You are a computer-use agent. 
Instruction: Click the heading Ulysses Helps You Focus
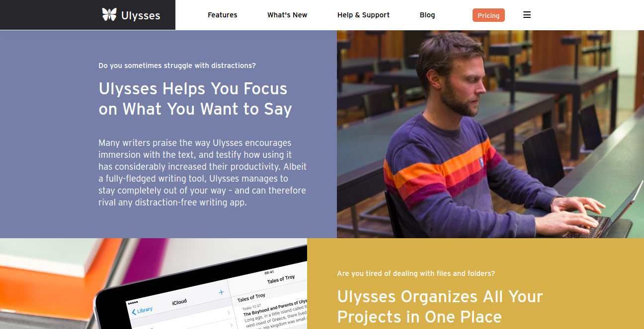pyautogui.click(x=195, y=98)
